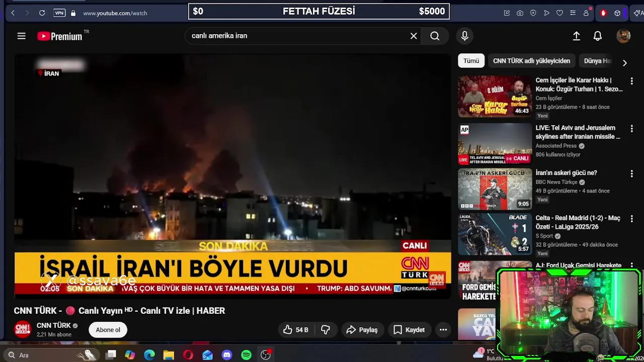Open CNN TÜRK channel name link

[54, 325]
